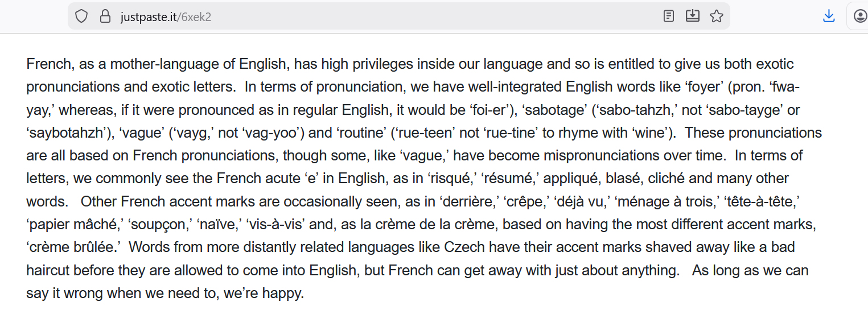The image size is (868, 310).
Task: Focus the justpaste.it address bar URL
Action: (x=166, y=16)
